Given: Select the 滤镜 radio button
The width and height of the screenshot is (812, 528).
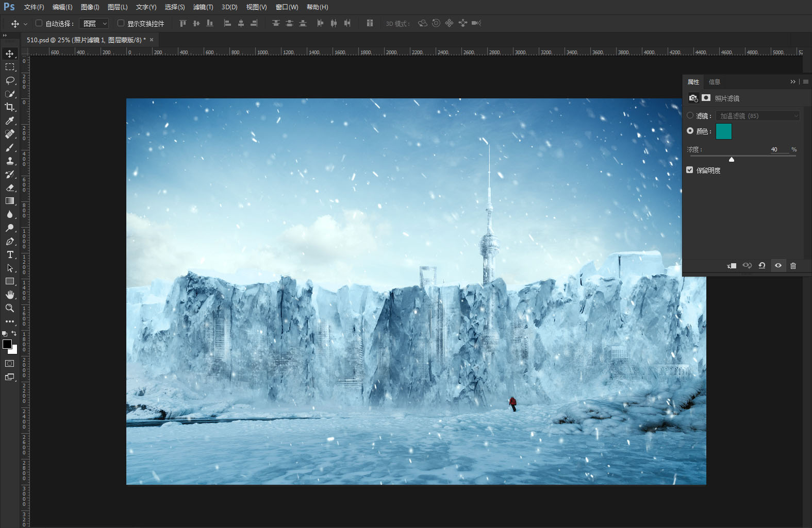Looking at the screenshot, I should [690, 115].
